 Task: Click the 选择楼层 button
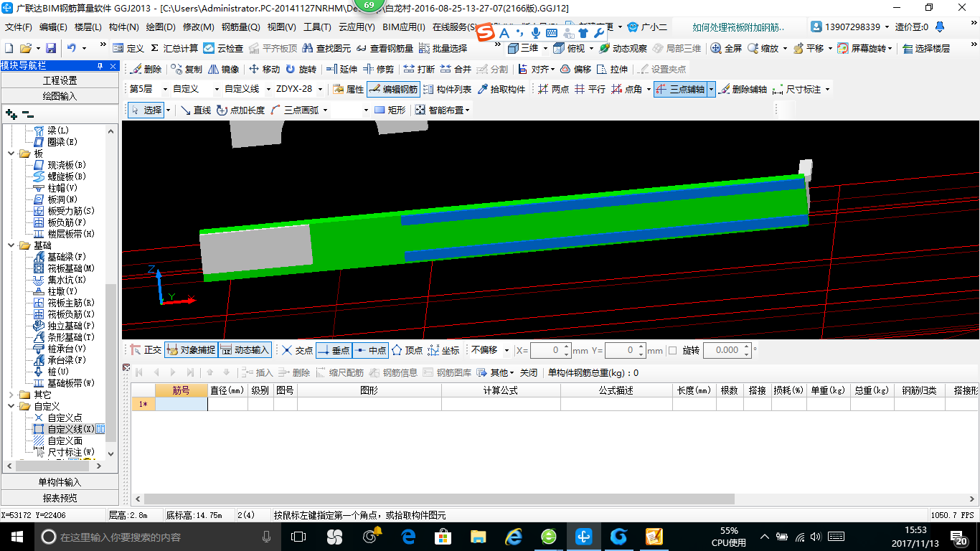926,48
